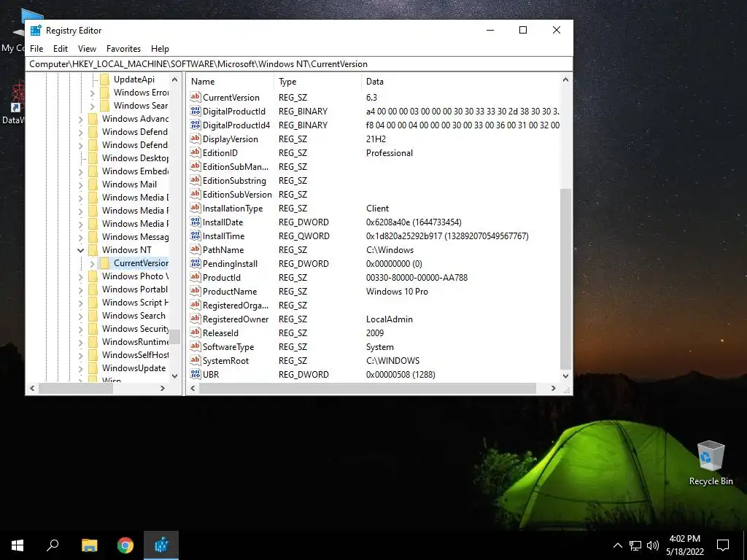Click the SoftwareType string icon
The height and width of the screenshot is (560, 747).
(x=196, y=346)
